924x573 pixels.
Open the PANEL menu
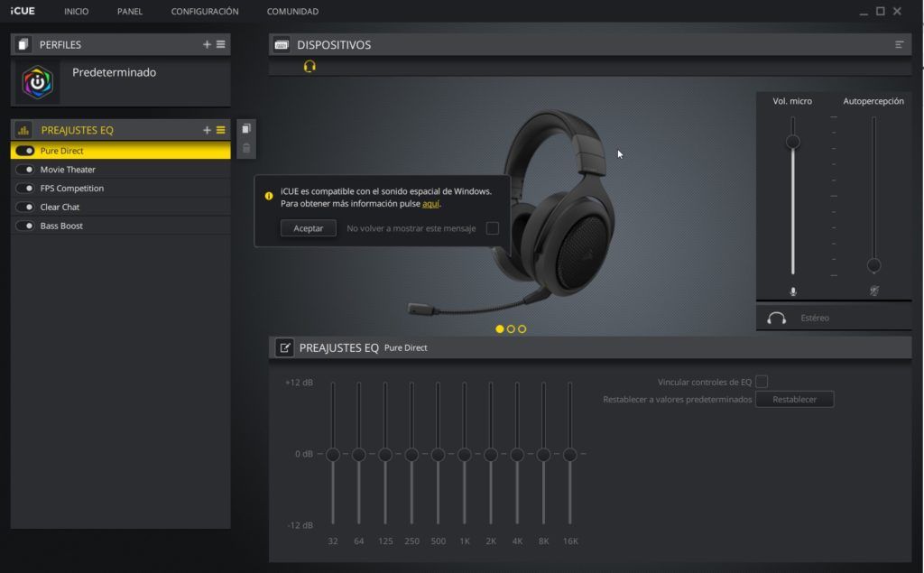click(x=130, y=11)
